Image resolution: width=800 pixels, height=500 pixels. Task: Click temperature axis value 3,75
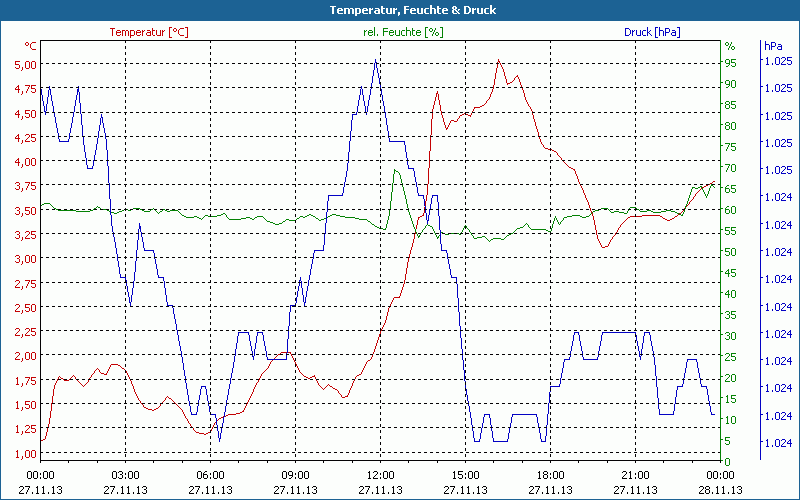coord(26,186)
